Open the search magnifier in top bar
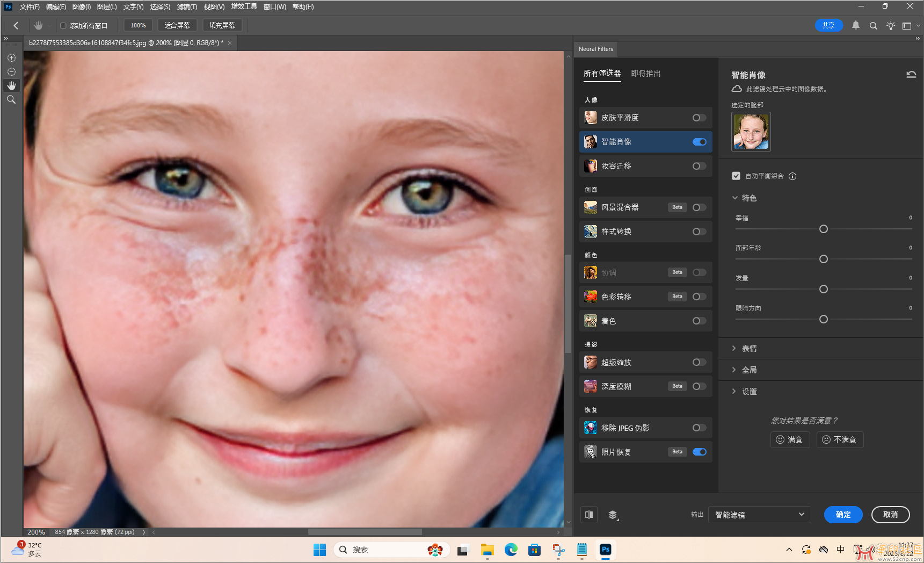The width and height of the screenshot is (924, 563). pos(874,25)
